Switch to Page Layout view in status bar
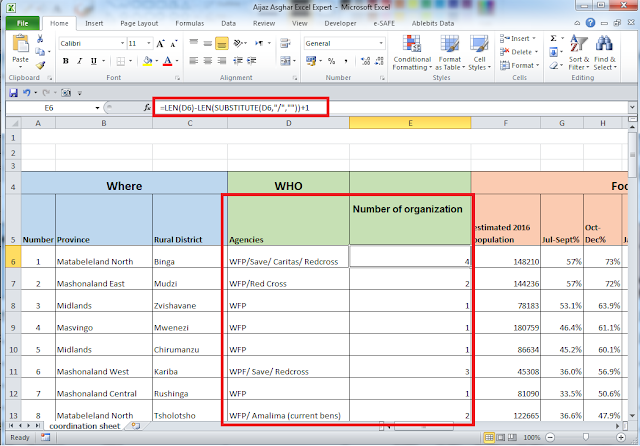Image resolution: width=640 pixels, height=446 pixels. pos(500,437)
